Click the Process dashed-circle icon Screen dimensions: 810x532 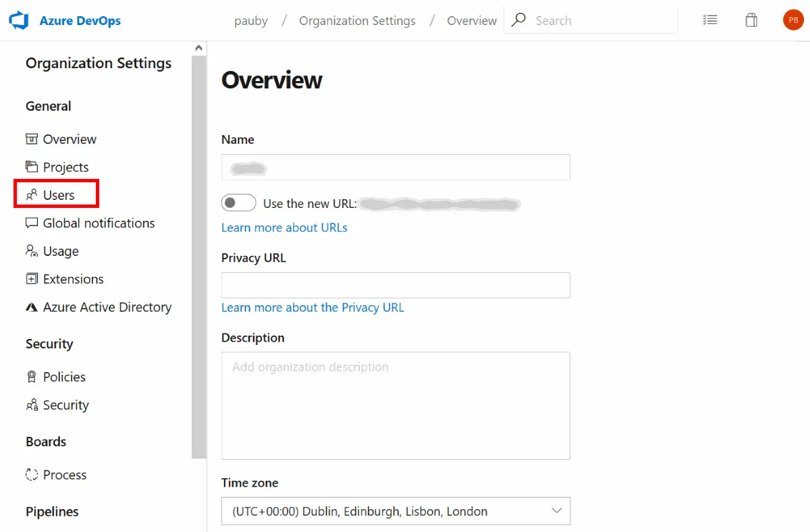coord(32,475)
